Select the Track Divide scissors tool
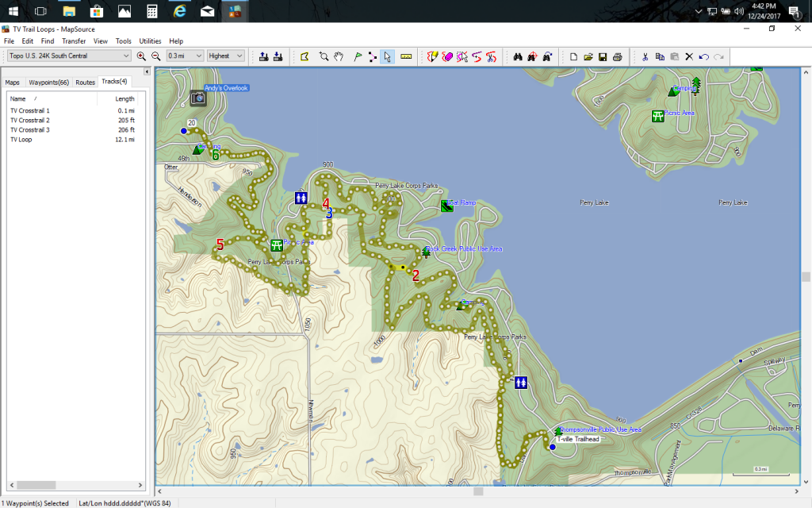 click(x=491, y=56)
